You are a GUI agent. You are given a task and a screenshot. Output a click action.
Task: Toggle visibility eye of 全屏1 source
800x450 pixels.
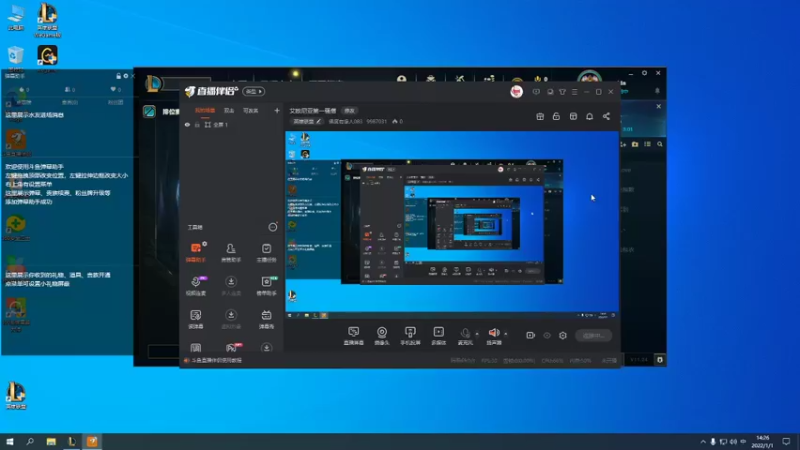point(187,124)
